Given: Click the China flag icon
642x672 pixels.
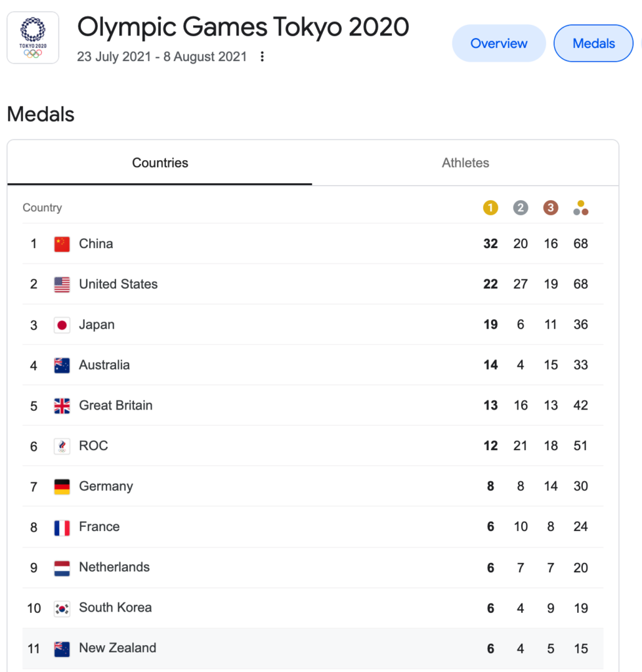Looking at the screenshot, I should click(x=62, y=244).
